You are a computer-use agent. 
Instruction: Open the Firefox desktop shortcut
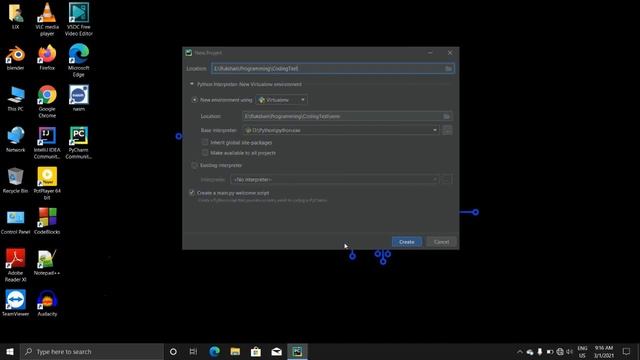47,58
